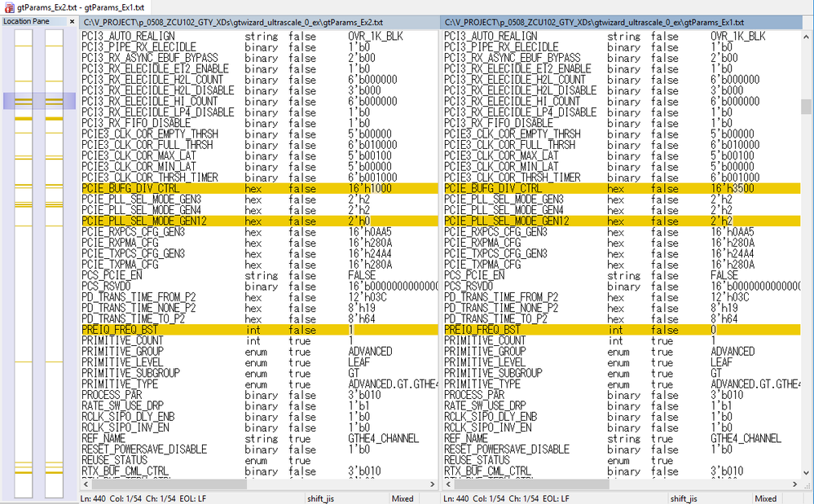Click ADVANCED on the left PRIMITIVE_GROUP row
Screen dimensions: 814x504
pyautogui.click(x=370, y=352)
